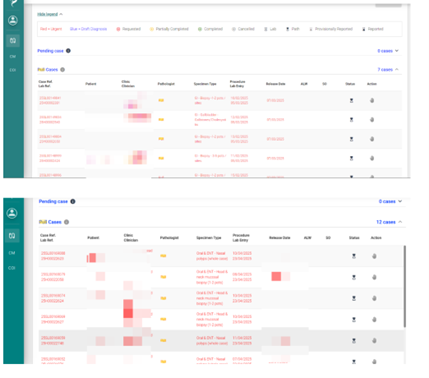The image size is (429, 378).
Task: Open CM item in 12-cases view sidebar
Action: tap(12, 253)
